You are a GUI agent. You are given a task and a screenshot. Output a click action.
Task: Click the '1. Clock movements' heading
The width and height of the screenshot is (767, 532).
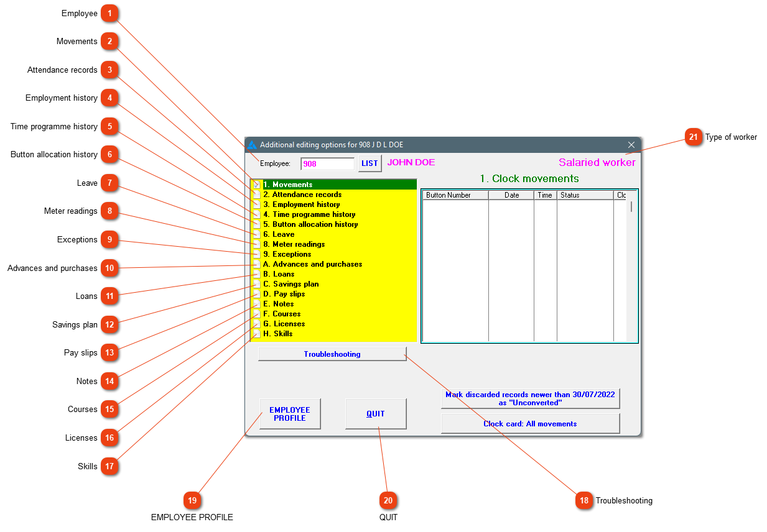(x=529, y=178)
